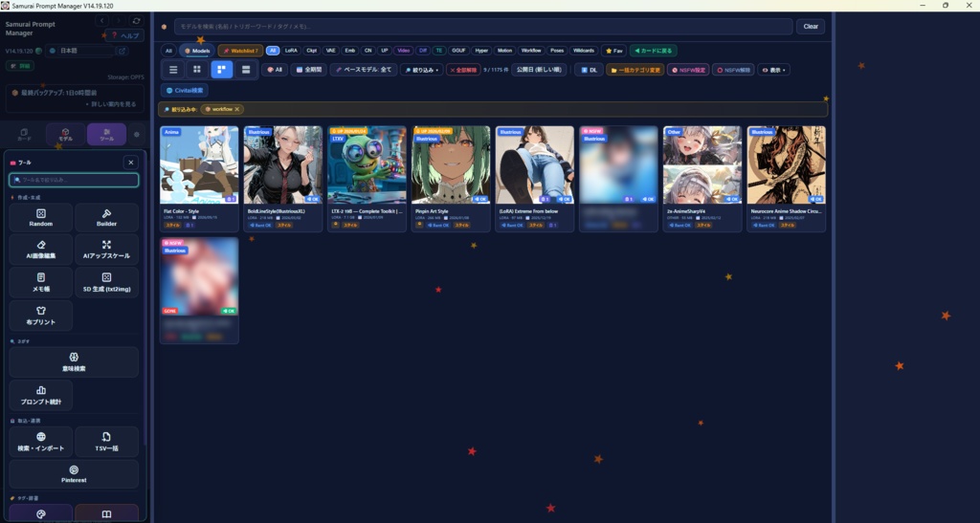980x523 pixels.
Task: Open the palette icon tool
Action: [x=40, y=513]
